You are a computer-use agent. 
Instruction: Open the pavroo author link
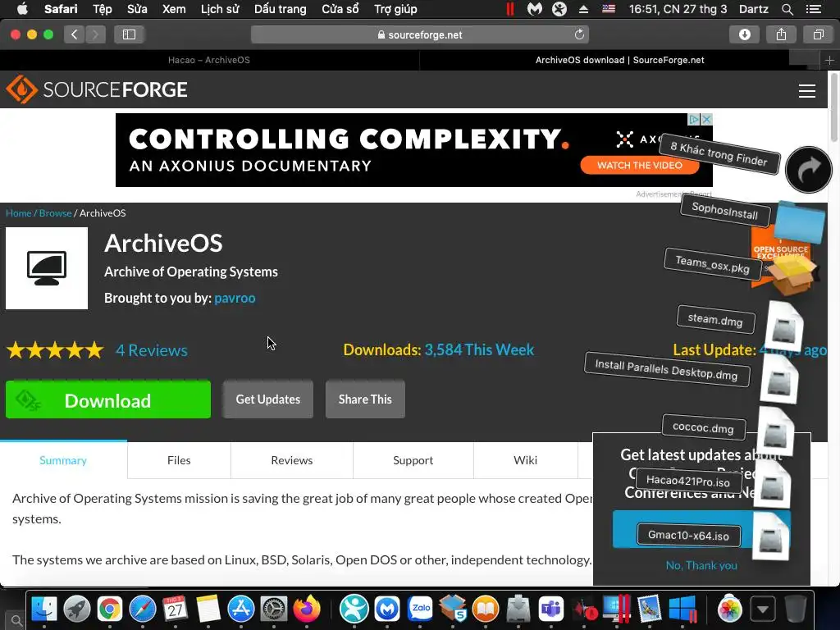(235, 298)
